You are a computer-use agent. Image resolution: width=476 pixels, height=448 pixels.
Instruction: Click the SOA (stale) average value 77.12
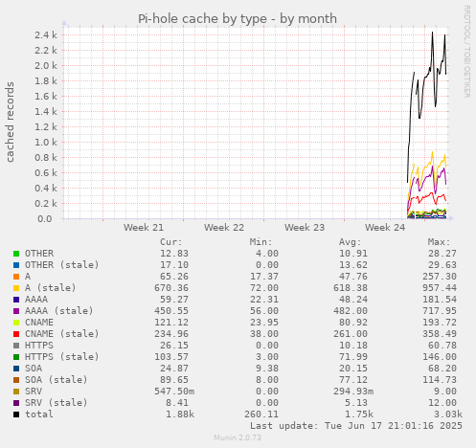pyautogui.click(x=353, y=380)
